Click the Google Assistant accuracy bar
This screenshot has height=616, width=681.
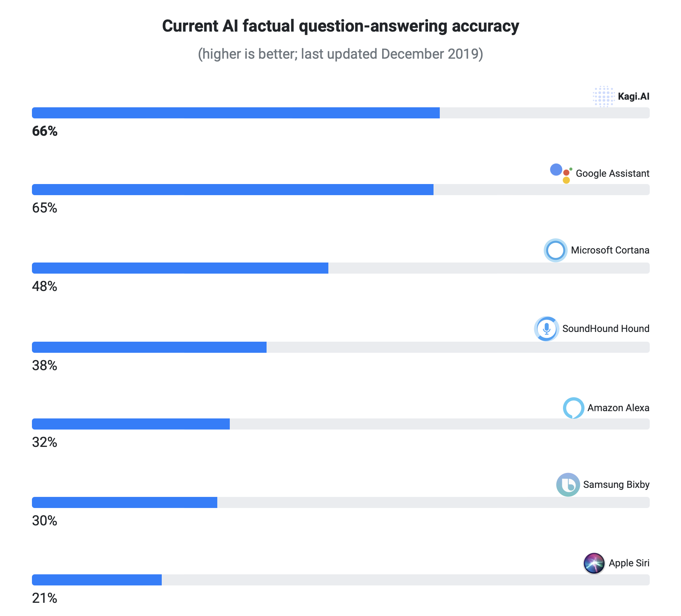[x=340, y=190]
